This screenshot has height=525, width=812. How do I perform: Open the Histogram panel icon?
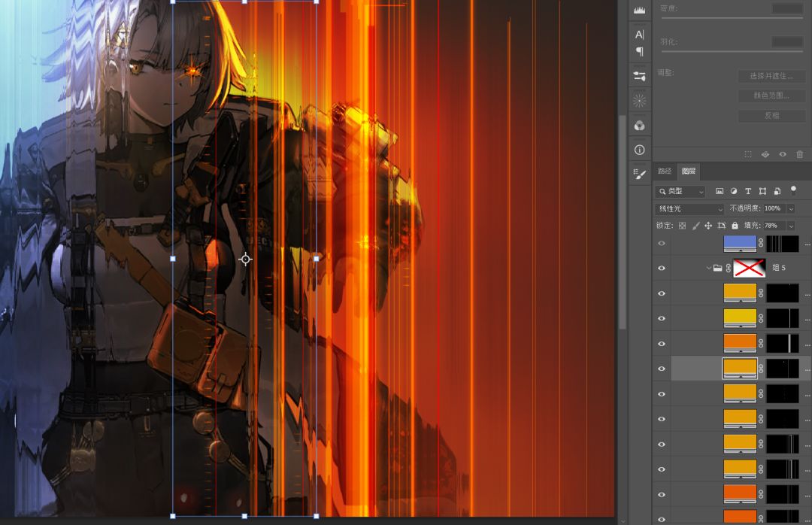(639, 10)
